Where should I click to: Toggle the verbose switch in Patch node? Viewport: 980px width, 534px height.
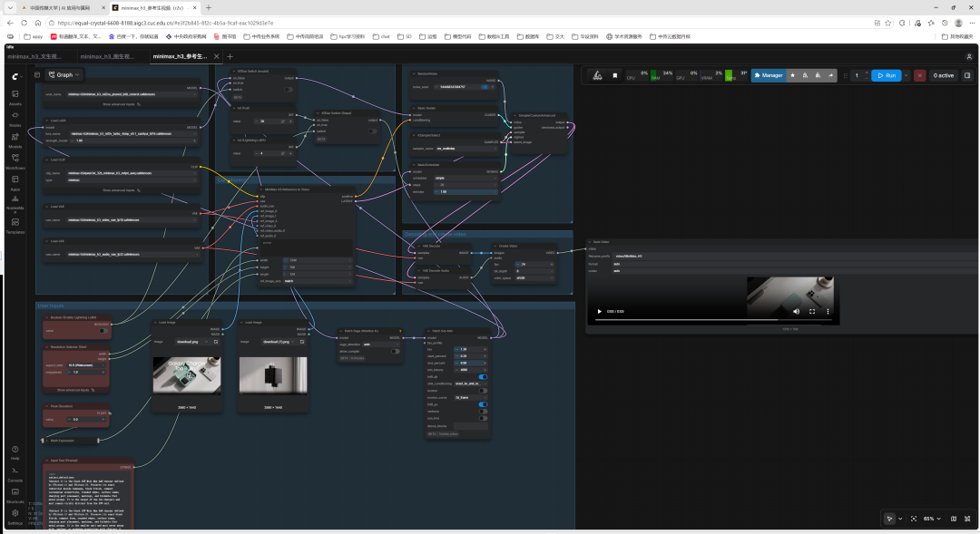coord(483,412)
